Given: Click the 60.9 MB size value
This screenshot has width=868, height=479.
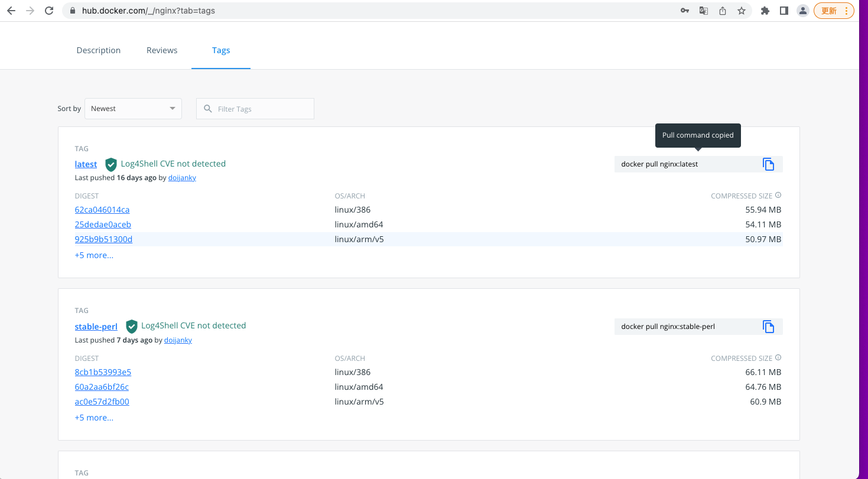Looking at the screenshot, I should [x=766, y=402].
